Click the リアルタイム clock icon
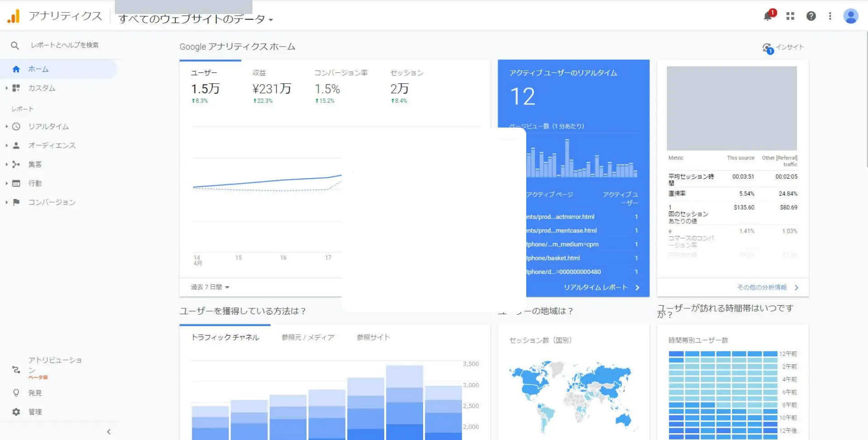This screenshot has height=440, width=868. (16, 127)
